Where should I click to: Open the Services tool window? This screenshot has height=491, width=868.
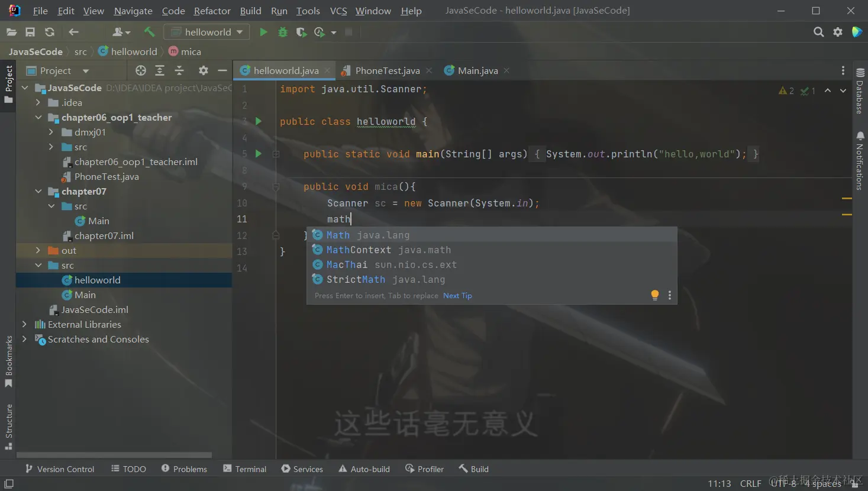pyautogui.click(x=302, y=469)
